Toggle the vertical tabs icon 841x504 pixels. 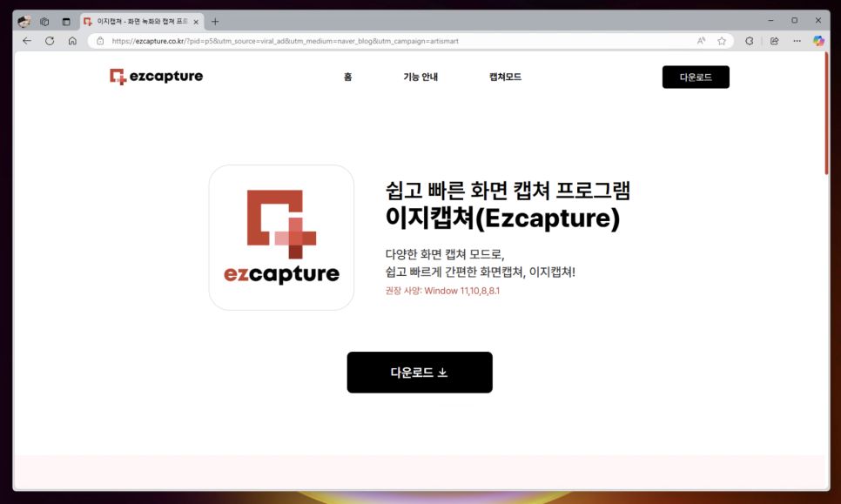tap(66, 22)
